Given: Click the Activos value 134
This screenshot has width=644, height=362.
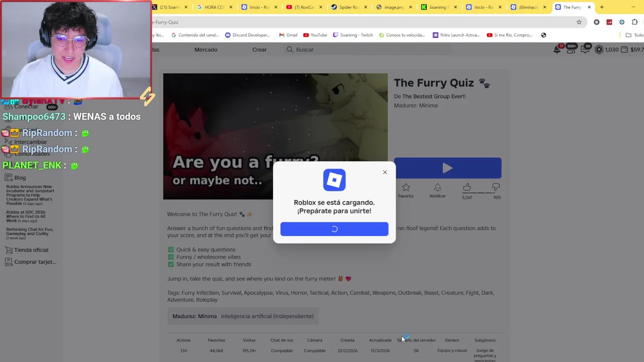Looking at the screenshot, I should pos(184,350).
